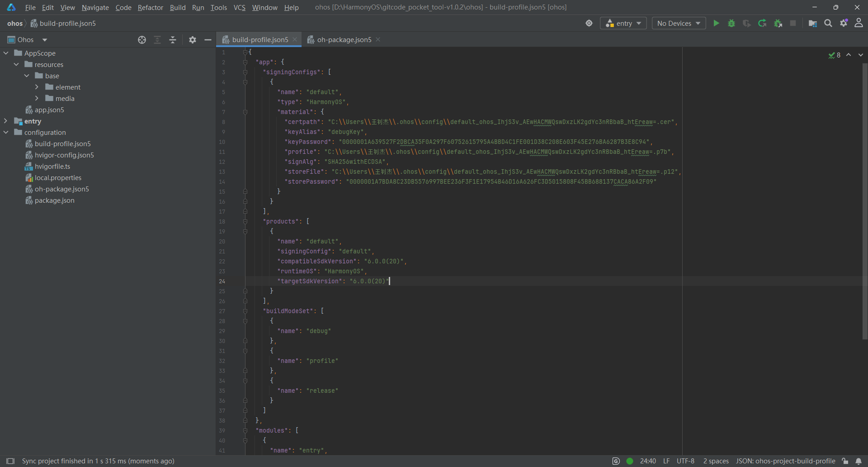Image resolution: width=868 pixels, height=467 pixels.
Task: Click the targetSdkVersion value on line 24
Action: [369, 281]
